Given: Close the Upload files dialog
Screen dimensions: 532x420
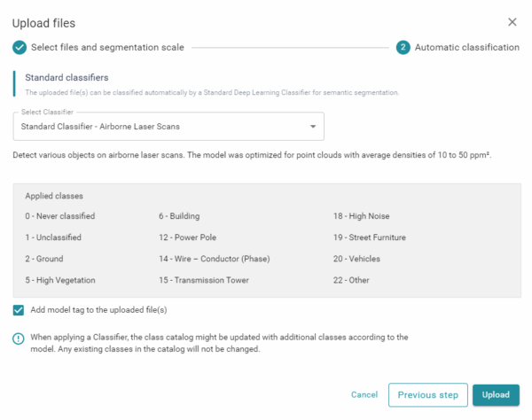Looking at the screenshot, I should click(512, 22).
